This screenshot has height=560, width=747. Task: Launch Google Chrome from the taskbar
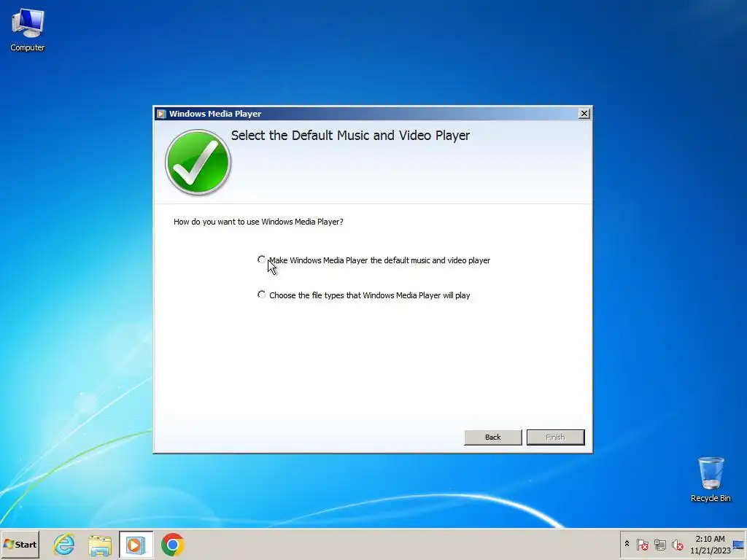tap(172, 545)
